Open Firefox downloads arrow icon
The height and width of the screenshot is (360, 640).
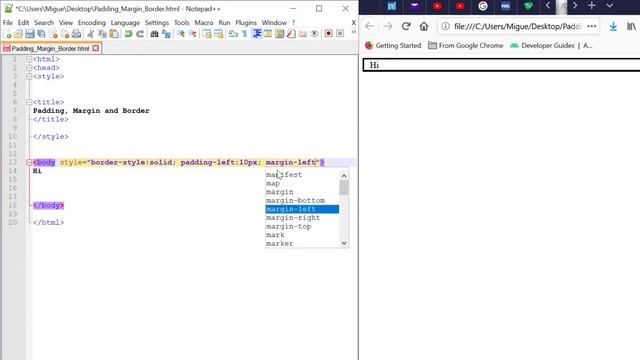pos(613,27)
